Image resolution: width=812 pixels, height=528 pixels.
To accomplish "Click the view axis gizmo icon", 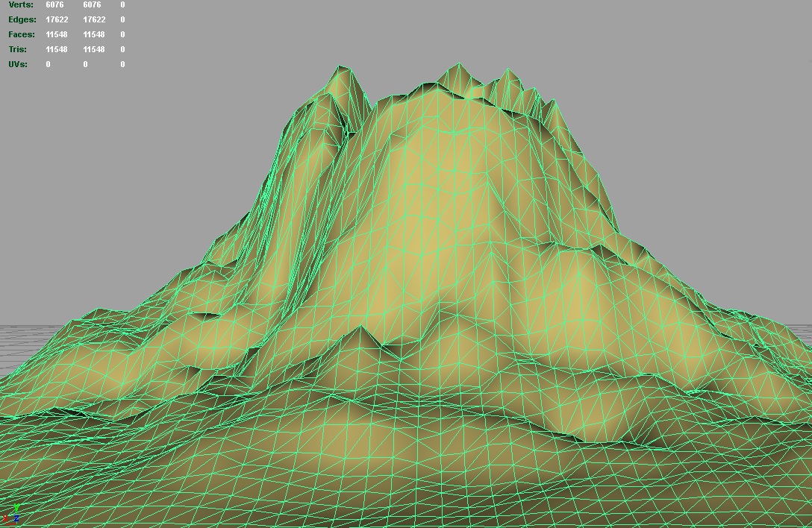I will click(11, 514).
